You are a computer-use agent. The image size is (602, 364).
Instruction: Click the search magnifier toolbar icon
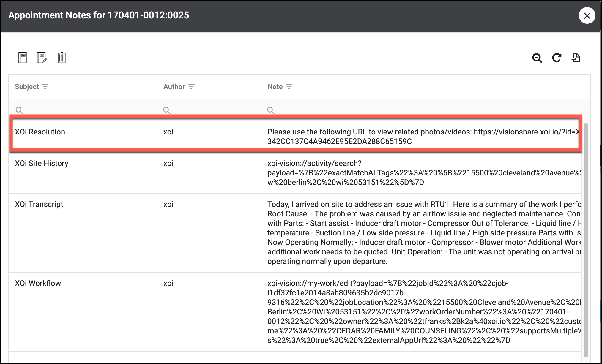coord(537,58)
